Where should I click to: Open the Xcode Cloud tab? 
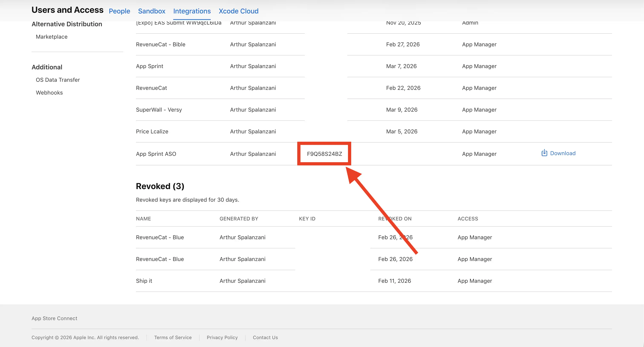238,11
